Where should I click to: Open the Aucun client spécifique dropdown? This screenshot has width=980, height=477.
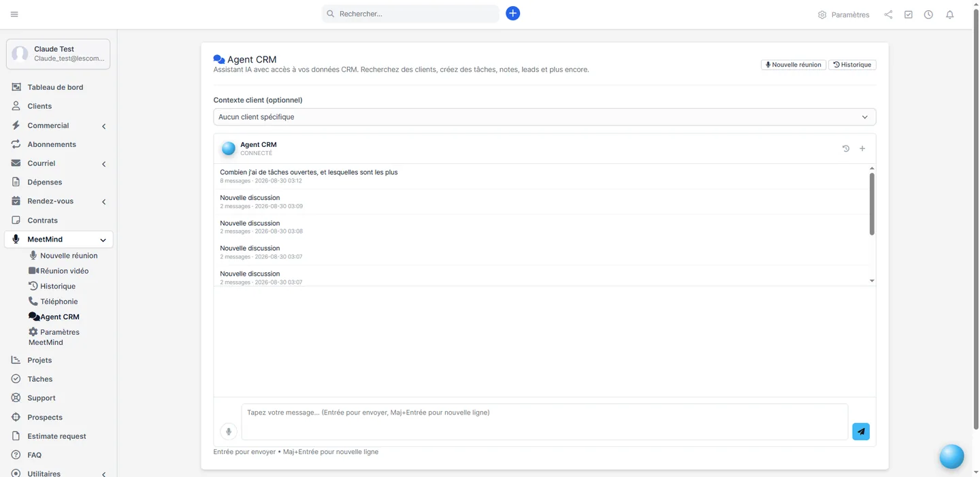pos(544,117)
